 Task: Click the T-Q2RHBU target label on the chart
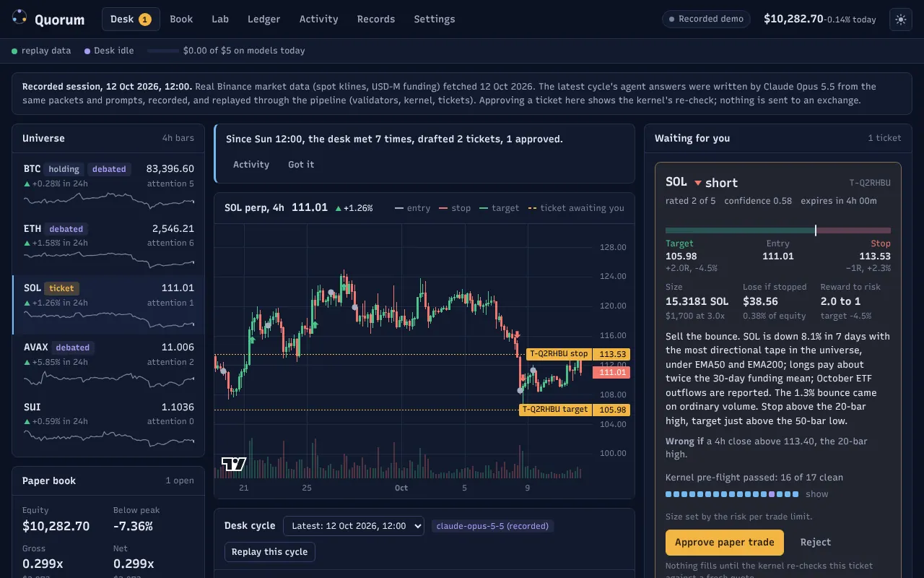[x=556, y=410]
